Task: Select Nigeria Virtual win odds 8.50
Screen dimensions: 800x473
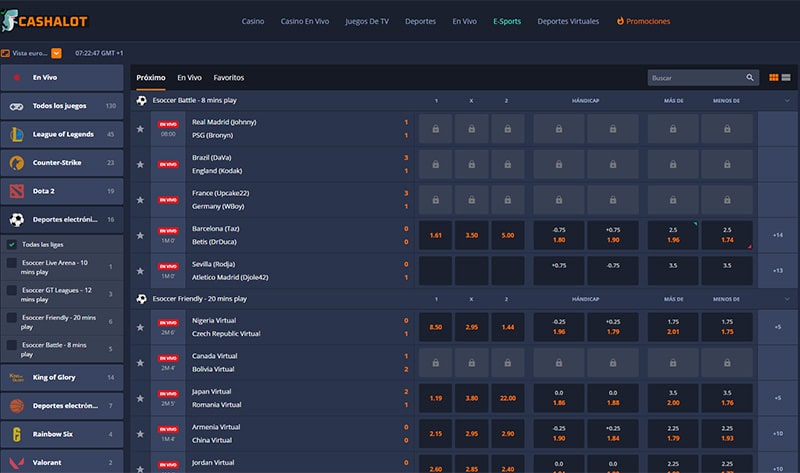Action: click(435, 327)
